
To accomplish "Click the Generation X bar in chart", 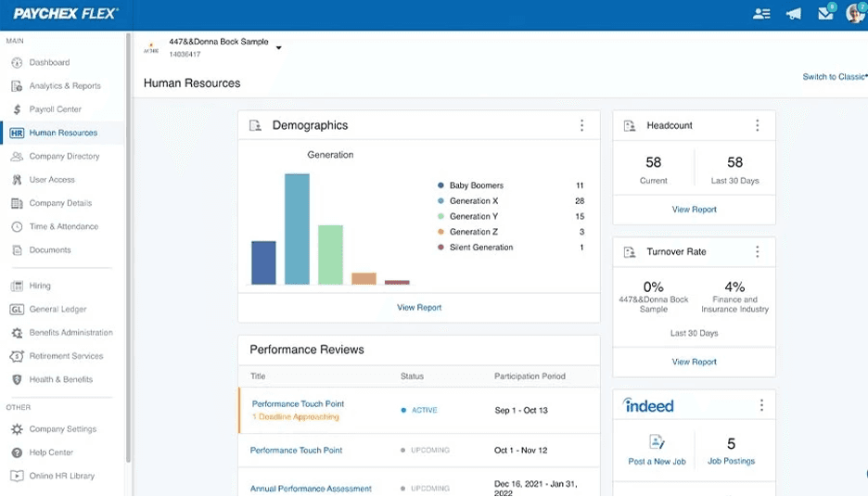I will pyautogui.click(x=297, y=229).
